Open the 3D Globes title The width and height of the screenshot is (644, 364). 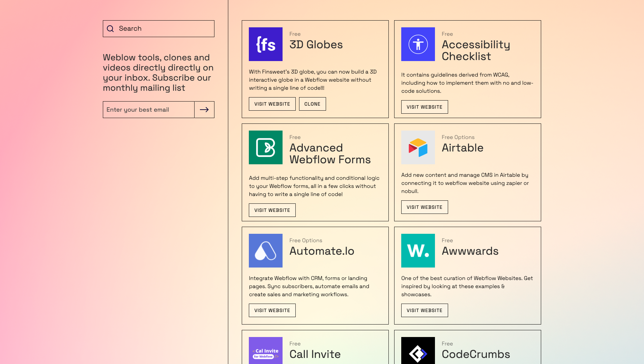316,45
